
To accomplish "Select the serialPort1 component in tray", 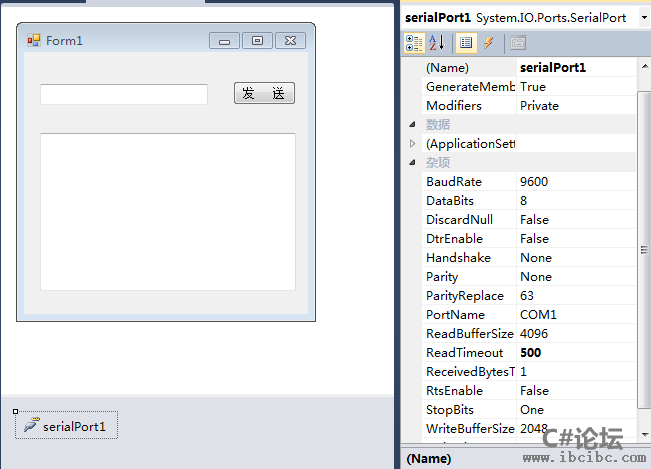I will point(67,426).
